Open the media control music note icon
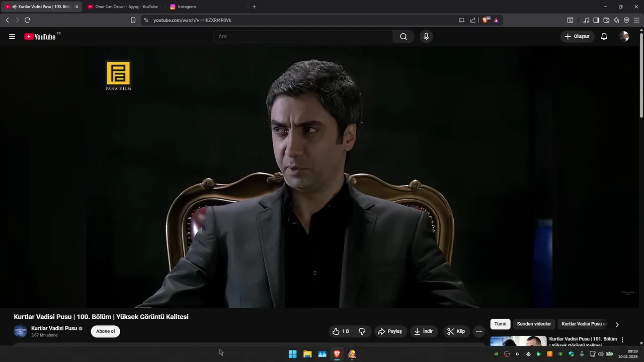Screen dimensions: 644x362 [x=586, y=20]
